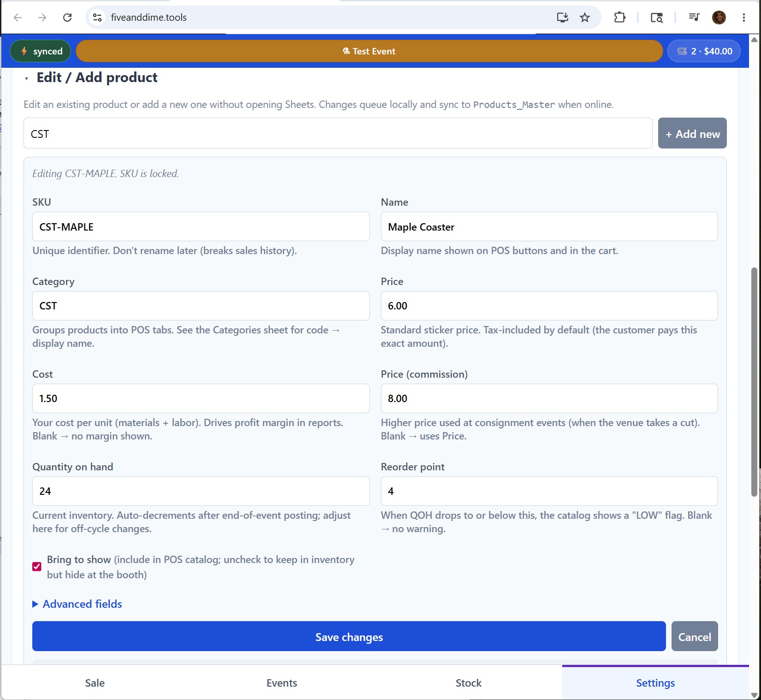Open the Chrome three-dot menu
Viewport: 761px width, 700px height.
pos(744,18)
